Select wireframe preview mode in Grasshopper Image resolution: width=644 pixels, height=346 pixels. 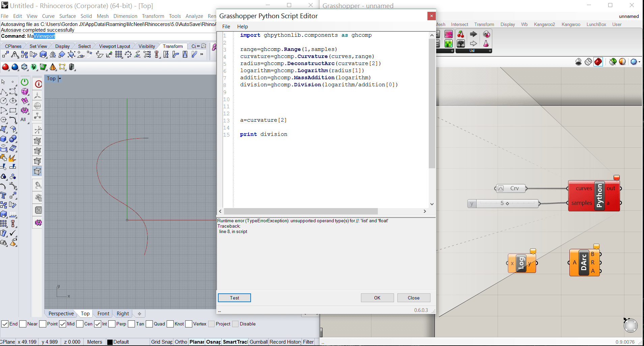pos(588,62)
